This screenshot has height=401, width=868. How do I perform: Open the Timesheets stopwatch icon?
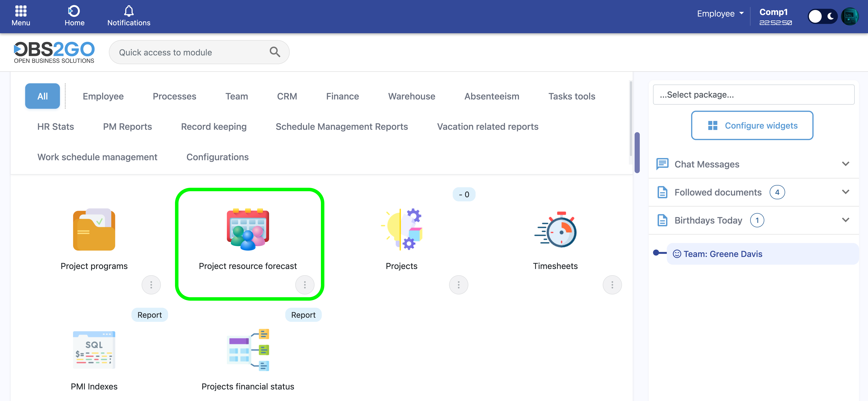point(555,230)
